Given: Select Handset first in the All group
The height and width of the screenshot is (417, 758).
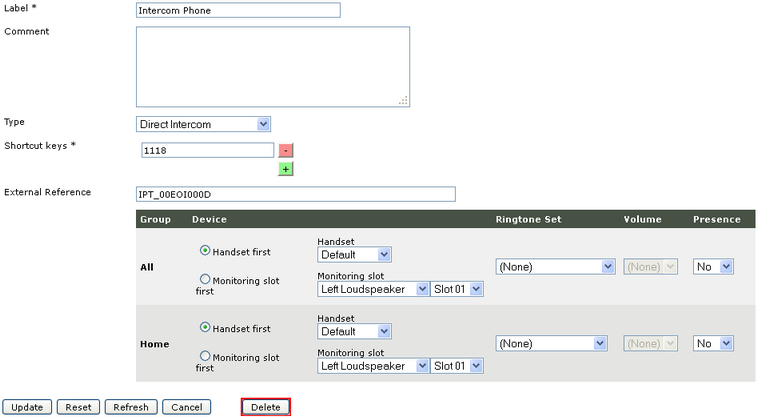Looking at the screenshot, I should pos(206,250).
